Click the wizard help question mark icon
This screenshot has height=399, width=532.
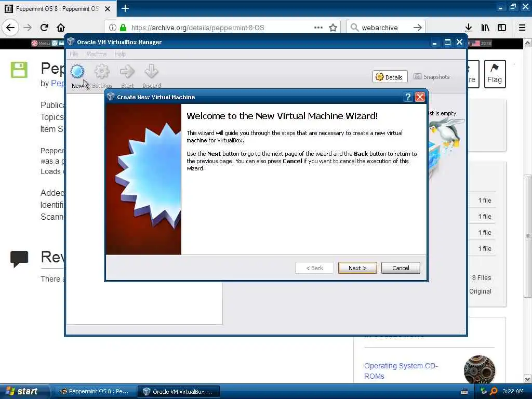pos(408,97)
